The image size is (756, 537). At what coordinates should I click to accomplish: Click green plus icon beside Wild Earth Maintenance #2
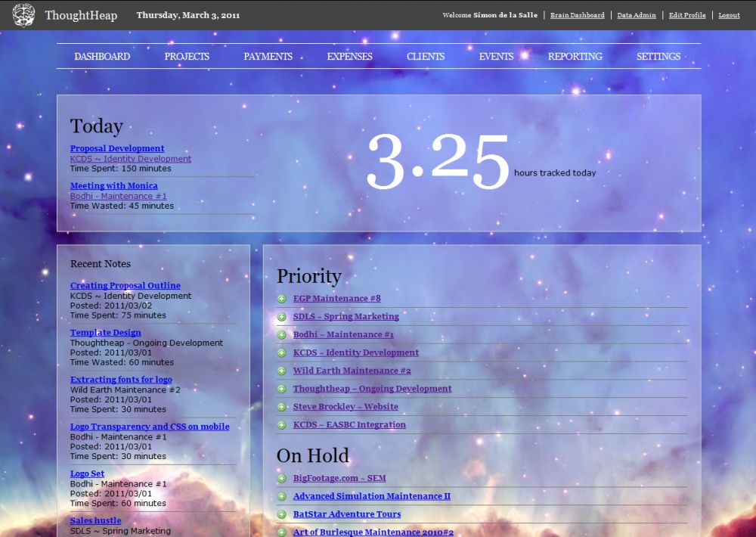point(281,371)
